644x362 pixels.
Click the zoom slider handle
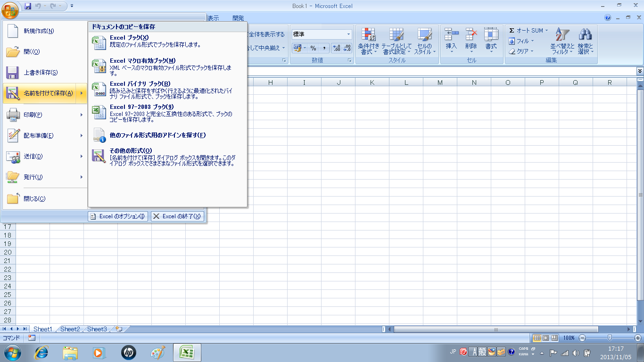(x=610, y=338)
